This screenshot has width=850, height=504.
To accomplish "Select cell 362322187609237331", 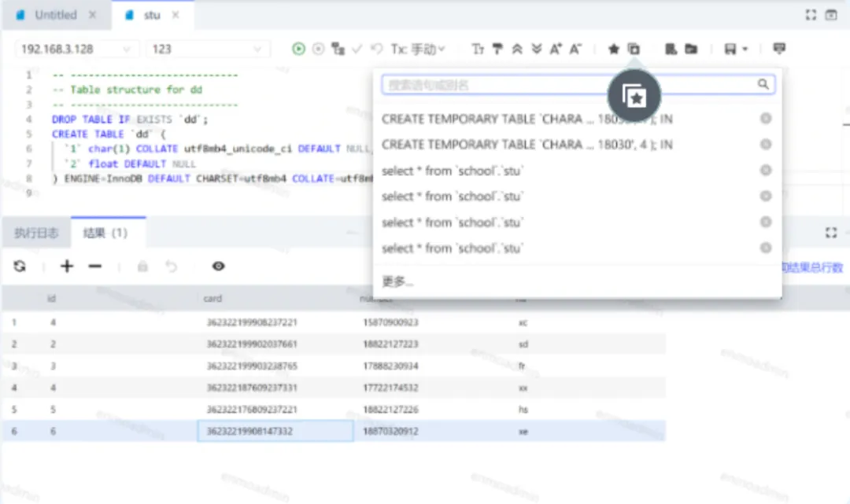I will click(x=252, y=388).
